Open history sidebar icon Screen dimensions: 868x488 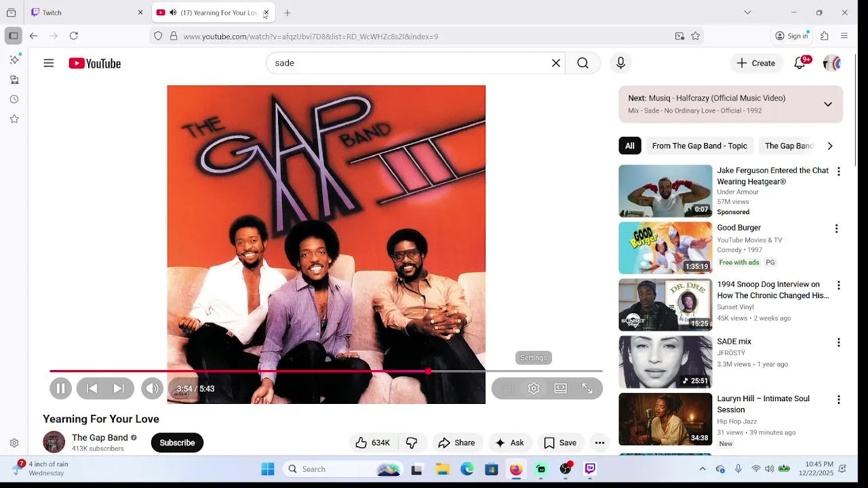(14, 99)
